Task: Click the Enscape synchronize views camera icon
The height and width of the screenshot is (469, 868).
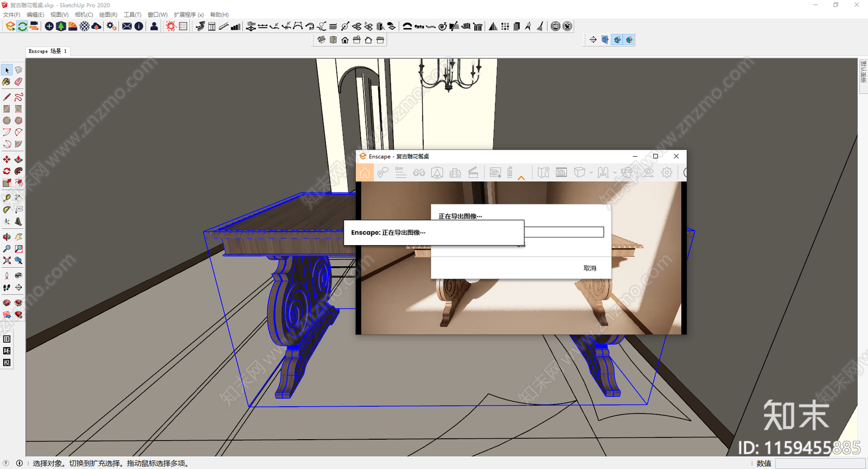Action: (34, 26)
